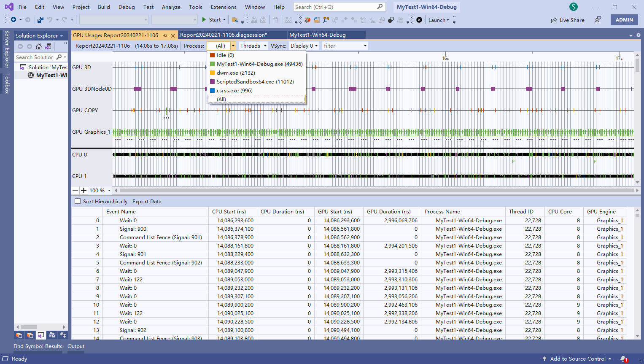Open first tomato VA view tab icon
Image resolution: width=644 pixels, height=364 pixels.
[x=19, y=335]
